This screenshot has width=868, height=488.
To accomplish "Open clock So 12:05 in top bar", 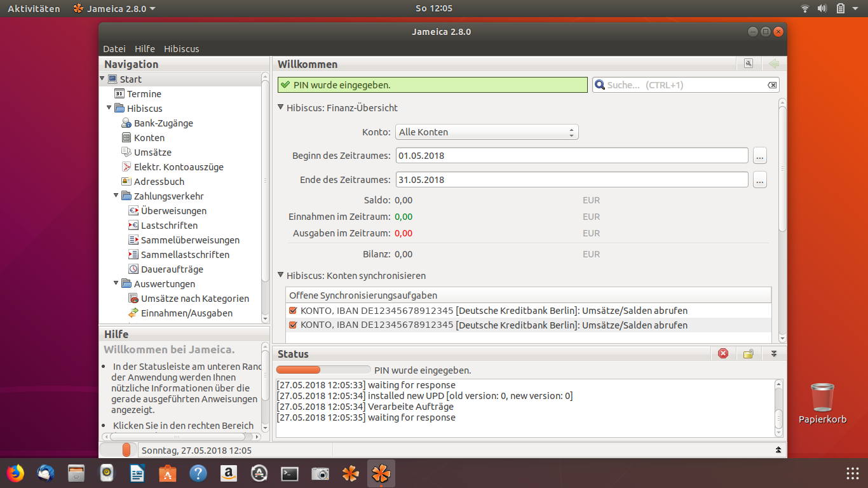I will 434,8.
